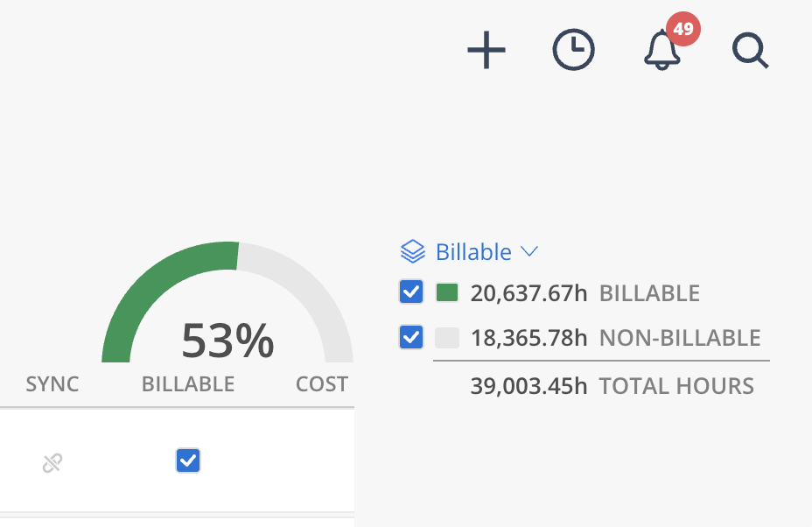Viewport: 812px width, 527px height.
Task: Click the green Billable color swatch
Action: click(x=447, y=292)
